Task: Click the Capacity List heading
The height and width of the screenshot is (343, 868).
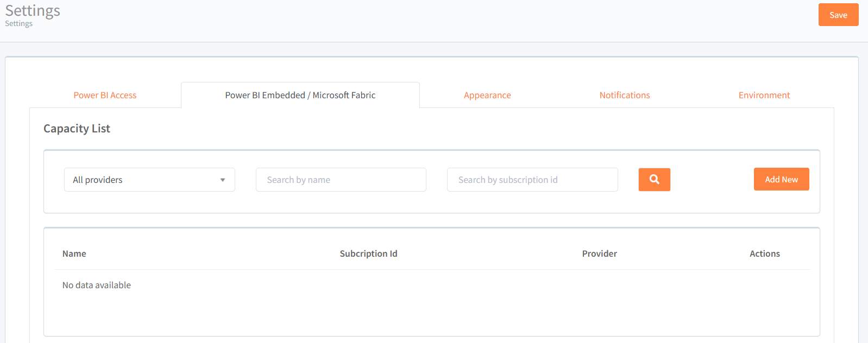Action: pyautogui.click(x=77, y=129)
